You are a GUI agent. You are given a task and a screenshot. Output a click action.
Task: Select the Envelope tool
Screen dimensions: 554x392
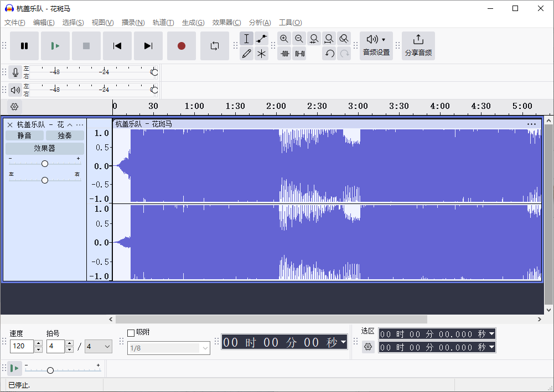(261, 39)
